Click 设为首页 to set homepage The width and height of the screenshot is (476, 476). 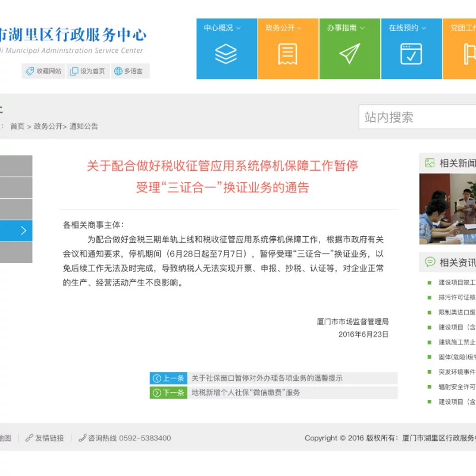tap(87, 71)
